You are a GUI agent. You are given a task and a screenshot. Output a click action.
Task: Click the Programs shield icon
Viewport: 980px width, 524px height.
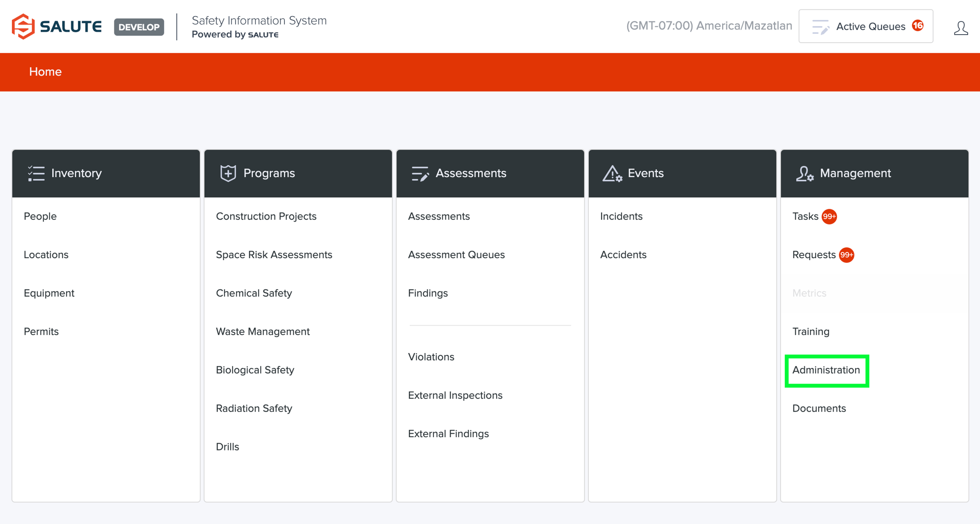tap(228, 173)
